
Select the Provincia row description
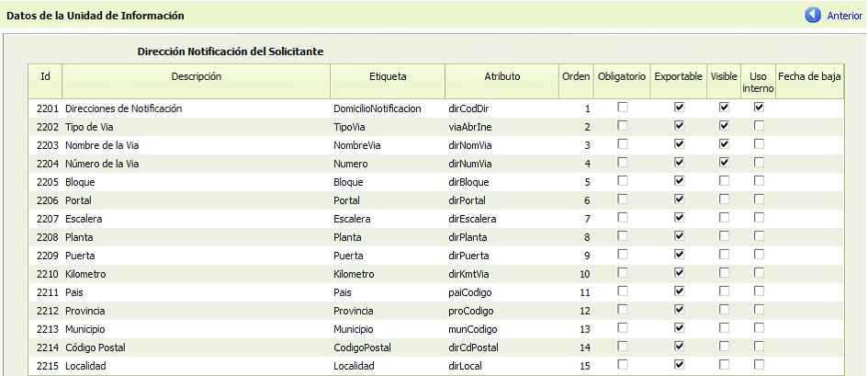(x=85, y=312)
